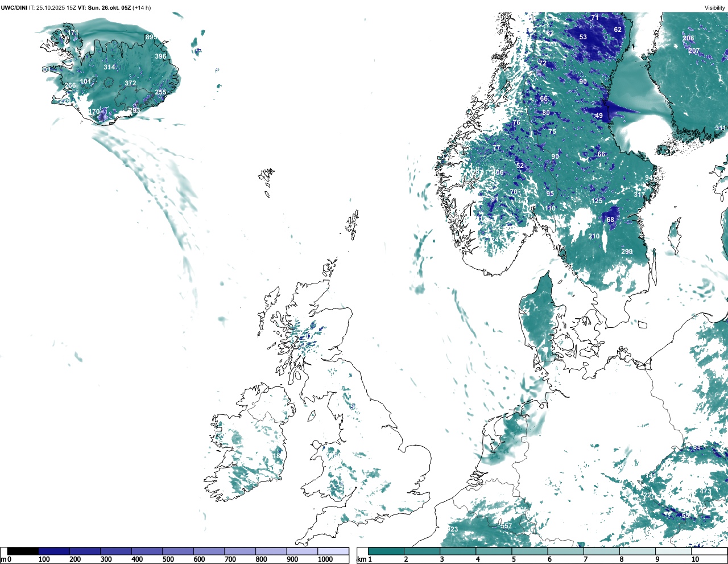Select the '372' value in Iceland
The height and width of the screenshot is (564, 728).
pyautogui.click(x=130, y=83)
